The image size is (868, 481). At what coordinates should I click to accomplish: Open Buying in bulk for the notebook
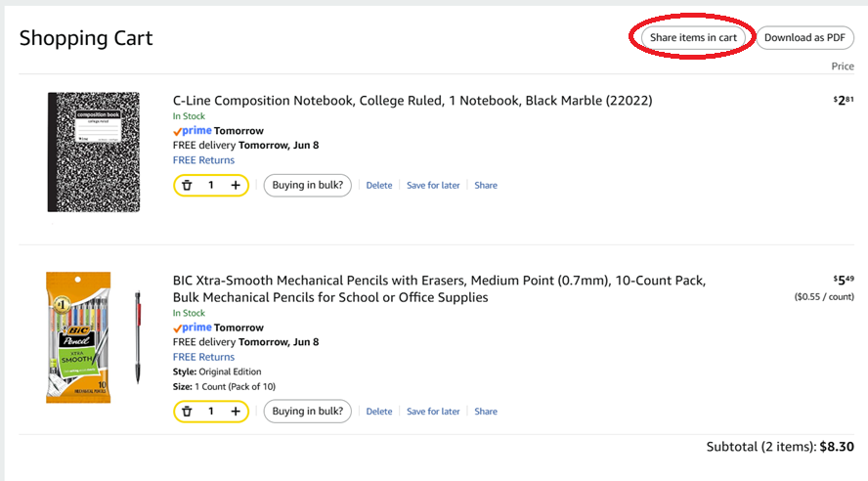pos(307,186)
